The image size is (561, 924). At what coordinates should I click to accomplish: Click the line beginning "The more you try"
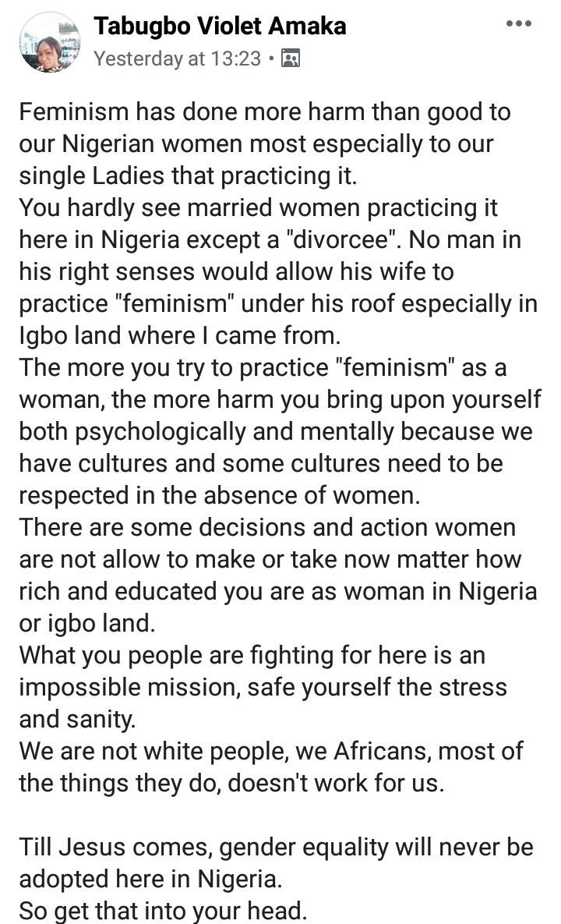(x=267, y=368)
